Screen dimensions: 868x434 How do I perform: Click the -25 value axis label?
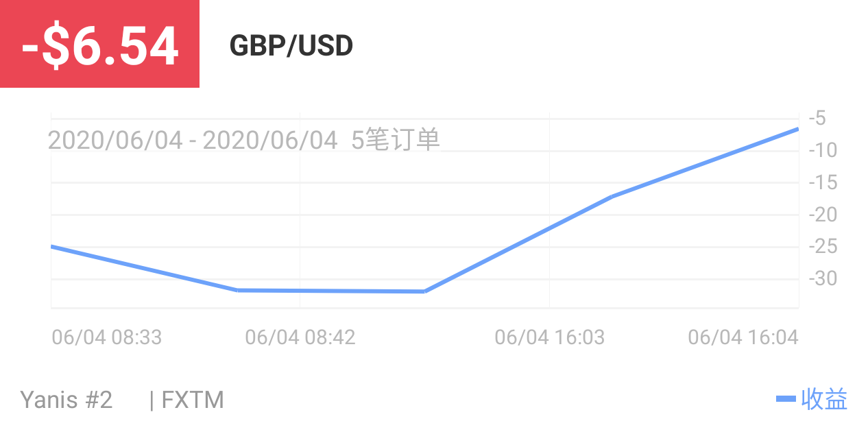click(x=823, y=246)
